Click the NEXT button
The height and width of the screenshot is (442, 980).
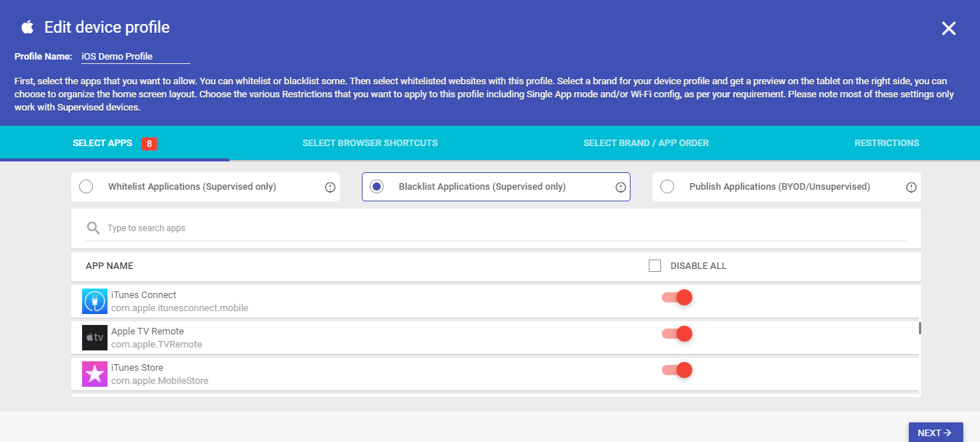[x=936, y=432]
